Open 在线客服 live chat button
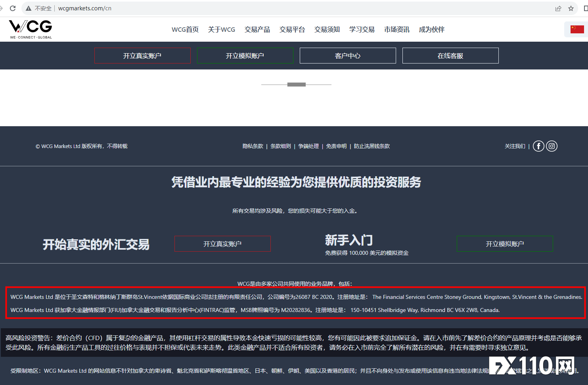The width and height of the screenshot is (588, 385). click(x=450, y=56)
